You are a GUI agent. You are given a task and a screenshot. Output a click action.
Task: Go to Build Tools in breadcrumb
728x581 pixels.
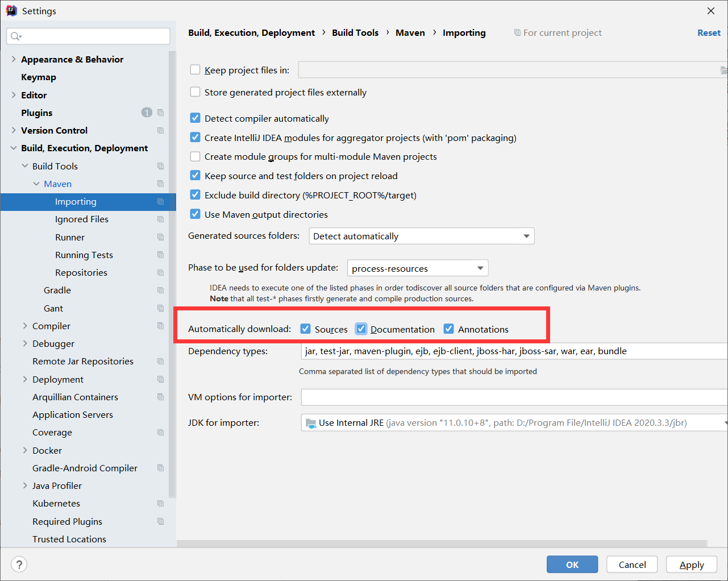tap(355, 32)
